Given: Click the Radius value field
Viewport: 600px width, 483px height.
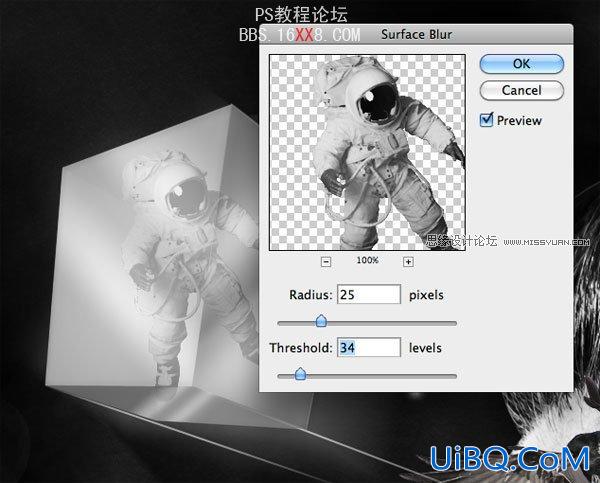Looking at the screenshot, I should (369, 294).
